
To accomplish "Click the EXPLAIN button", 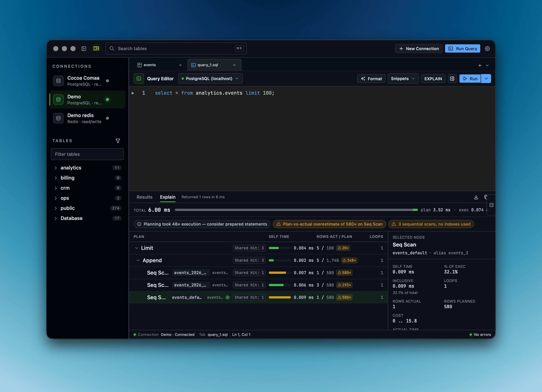I will (x=433, y=79).
